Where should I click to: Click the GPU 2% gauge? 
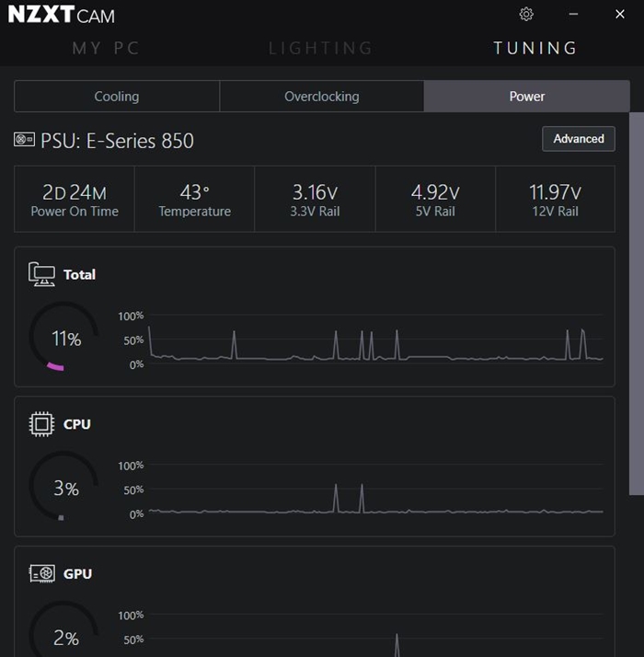pos(64,630)
